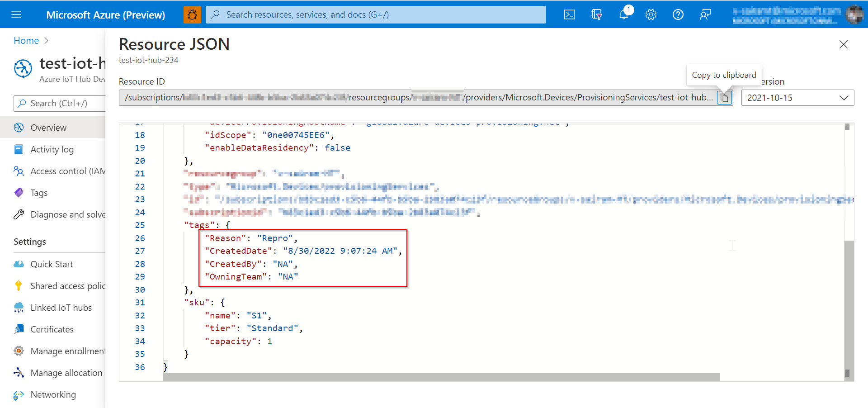This screenshot has height=408, width=868.
Task: Click the "sku" key line
Action: (204, 303)
